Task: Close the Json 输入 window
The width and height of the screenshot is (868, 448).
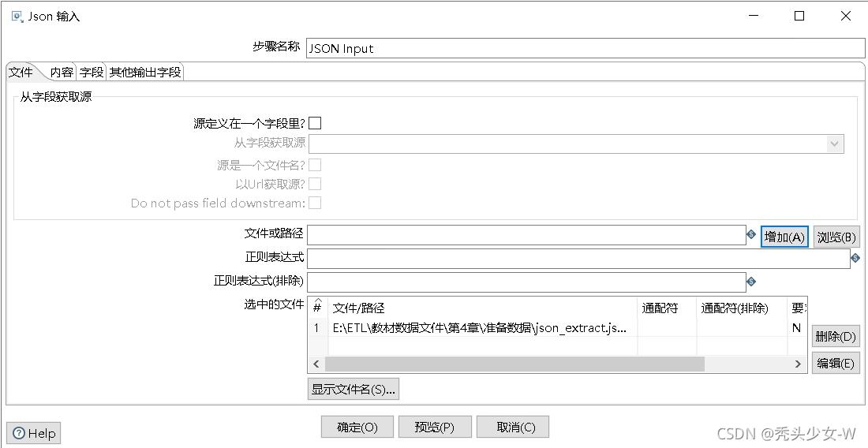Action: (845, 16)
